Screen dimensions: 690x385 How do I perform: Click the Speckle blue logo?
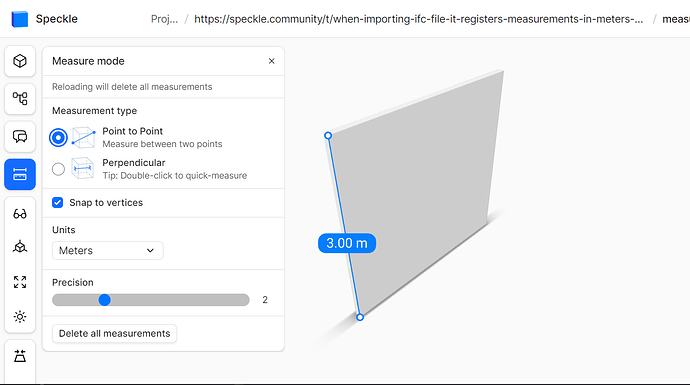coord(19,19)
